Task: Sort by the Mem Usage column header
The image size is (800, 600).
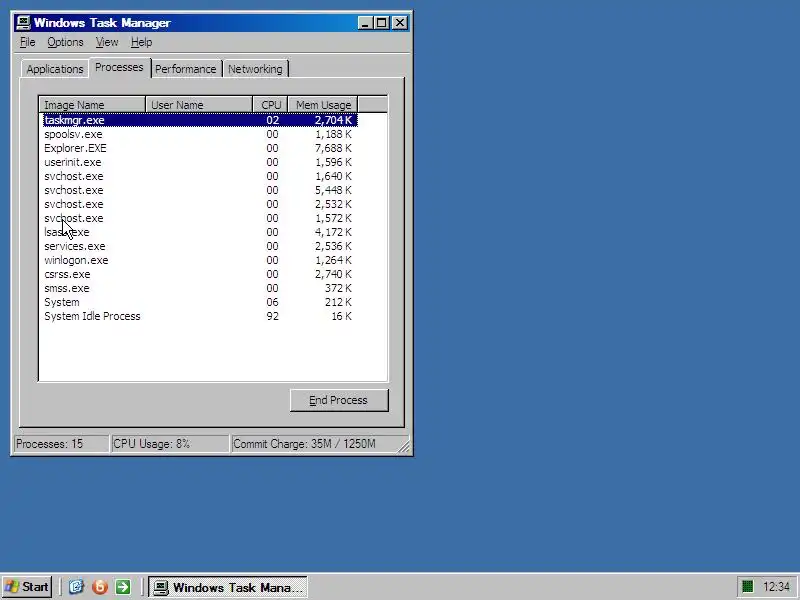Action: [323, 105]
